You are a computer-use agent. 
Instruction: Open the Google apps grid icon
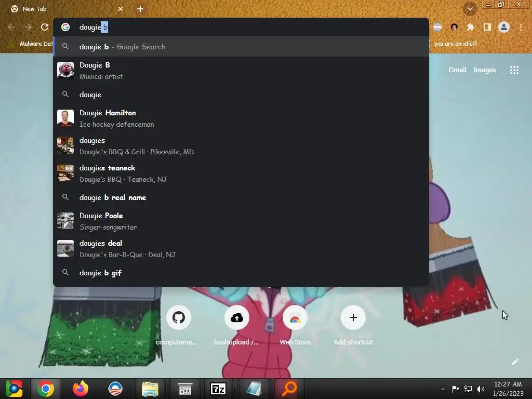pos(514,70)
